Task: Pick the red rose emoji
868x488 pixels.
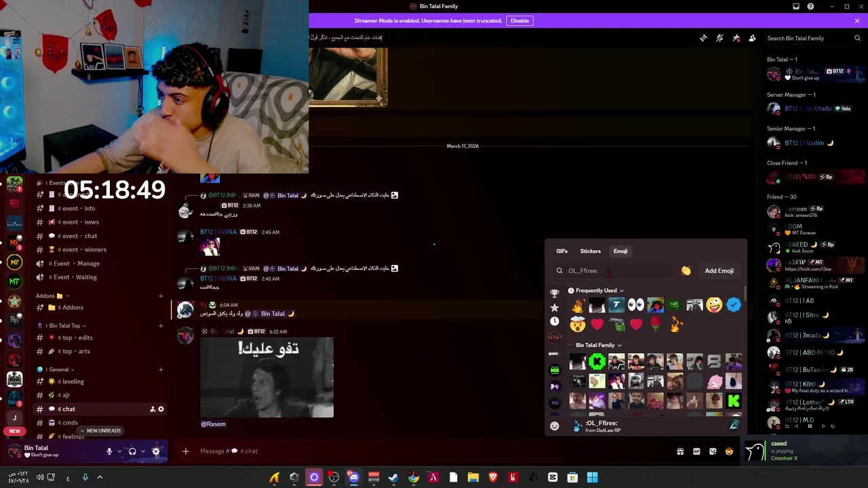Action: coord(655,325)
